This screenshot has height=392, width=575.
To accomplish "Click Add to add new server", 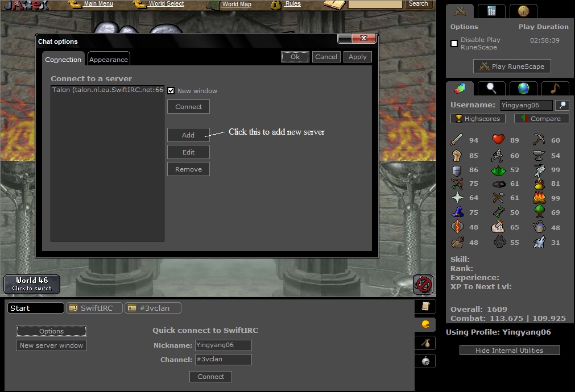I will point(188,135).
